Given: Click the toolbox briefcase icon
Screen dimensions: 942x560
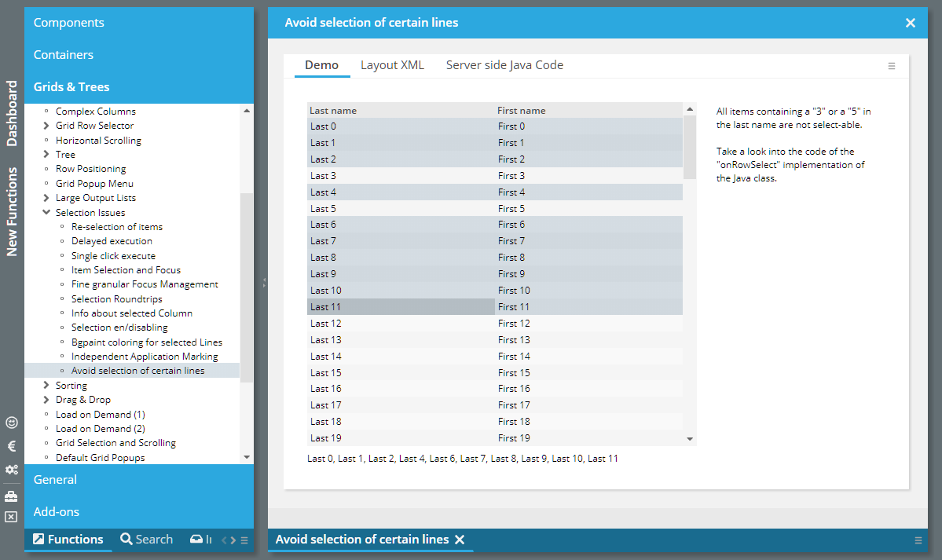Looking at the screenshot, I should (x=11, y=496).
